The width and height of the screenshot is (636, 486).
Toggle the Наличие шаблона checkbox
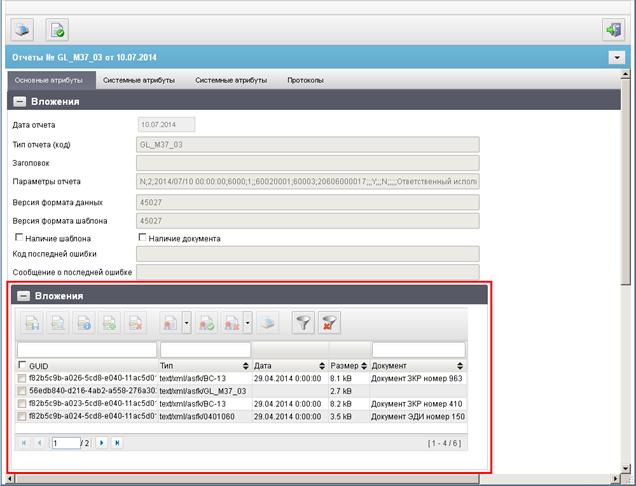tap(19, 237)
